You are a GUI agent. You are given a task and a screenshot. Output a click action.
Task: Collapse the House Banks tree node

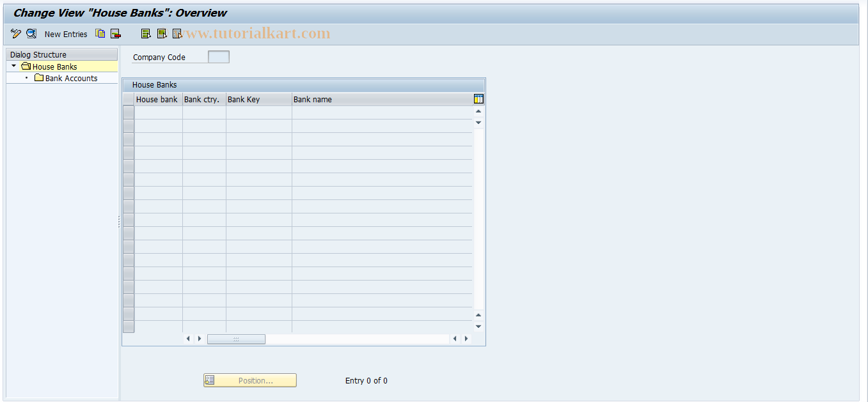pyautogui.click(x=13, y=66)
